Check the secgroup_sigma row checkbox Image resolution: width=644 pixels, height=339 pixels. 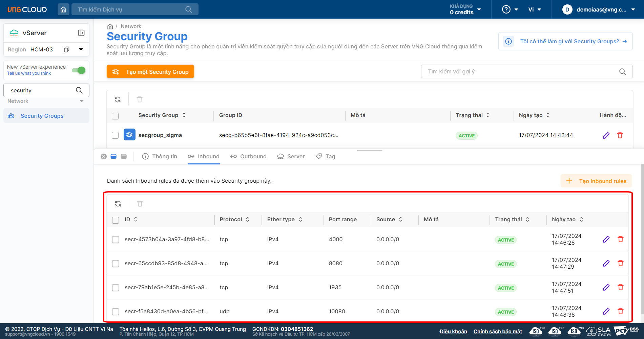(x=115, y=135)
